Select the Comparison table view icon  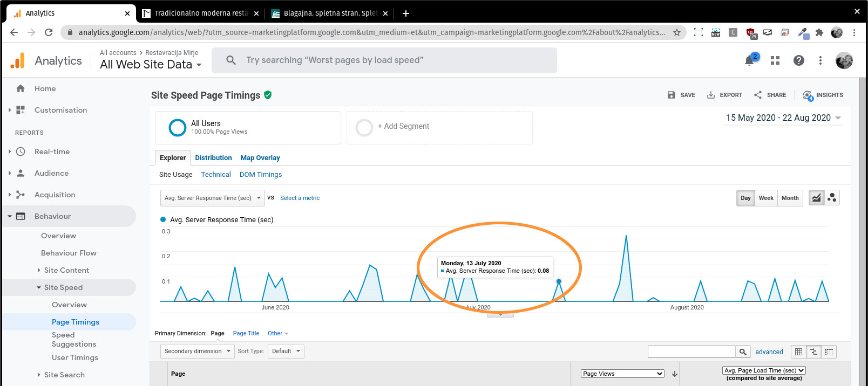[813, 352]
